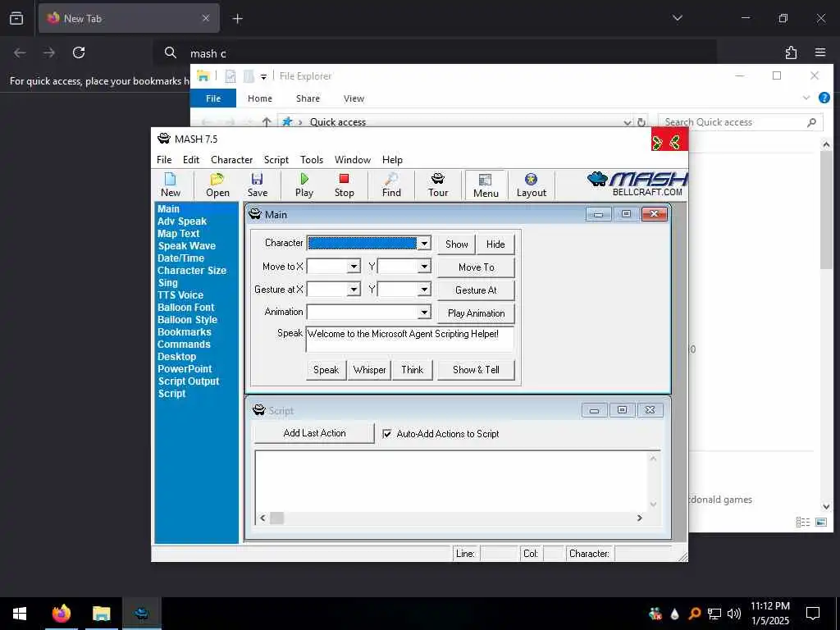This screenshot has width=840, height=630.
Task: Open the Character menu
Action: pyautogui.click(x=231, y=160)
